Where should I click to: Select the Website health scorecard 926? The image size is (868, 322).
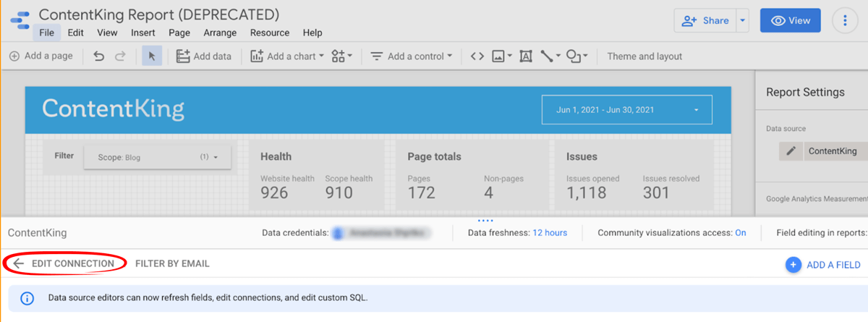pos(287,187)
